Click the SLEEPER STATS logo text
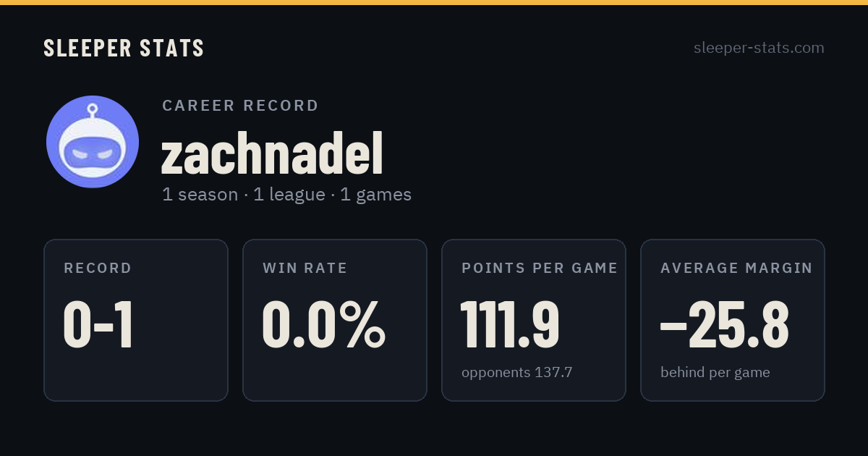The width and height of the screenshot is (868, 456). click(x=124, y=48)
